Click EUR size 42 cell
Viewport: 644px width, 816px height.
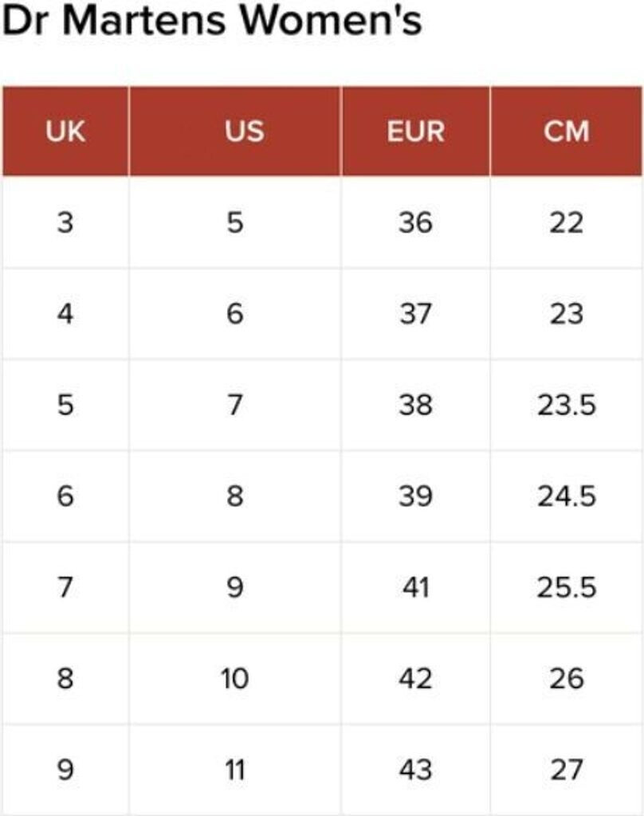[x=415, y=679]
